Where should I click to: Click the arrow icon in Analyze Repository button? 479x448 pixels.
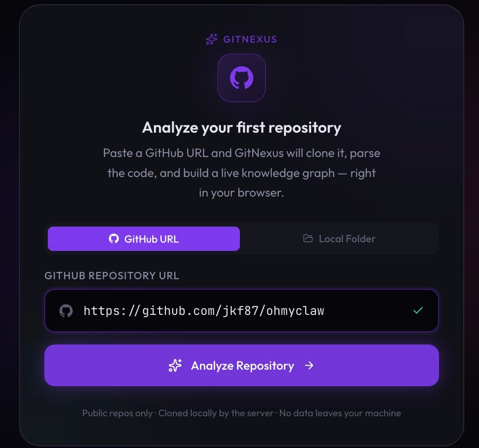[x=309, y=366]
